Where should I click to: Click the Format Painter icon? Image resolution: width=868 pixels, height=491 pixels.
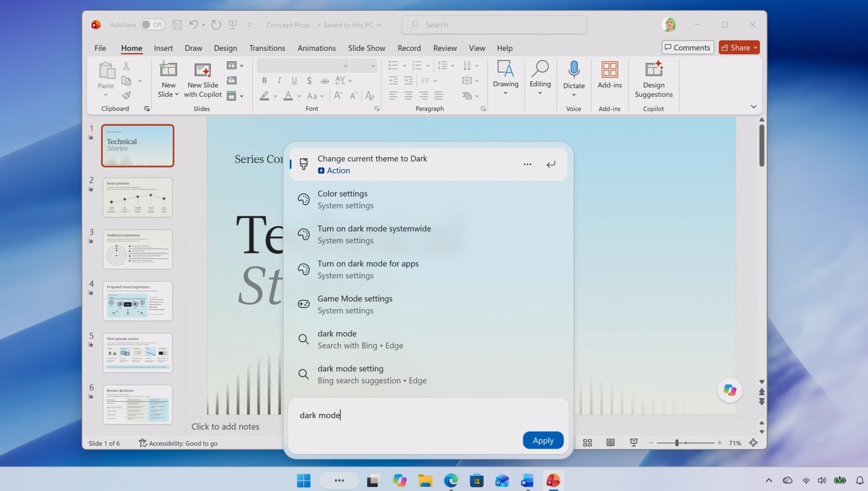tap(126, 95)
